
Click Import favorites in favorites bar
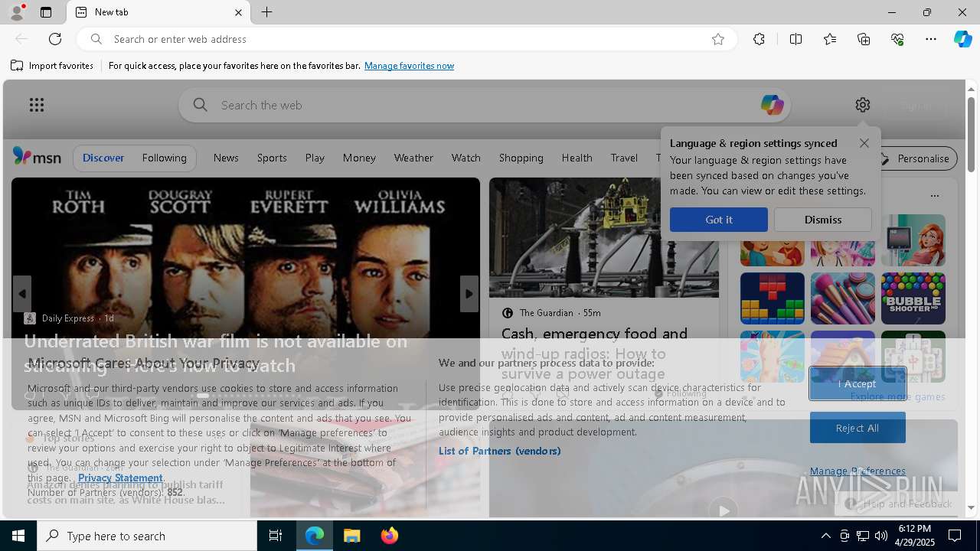click(52, 66)
